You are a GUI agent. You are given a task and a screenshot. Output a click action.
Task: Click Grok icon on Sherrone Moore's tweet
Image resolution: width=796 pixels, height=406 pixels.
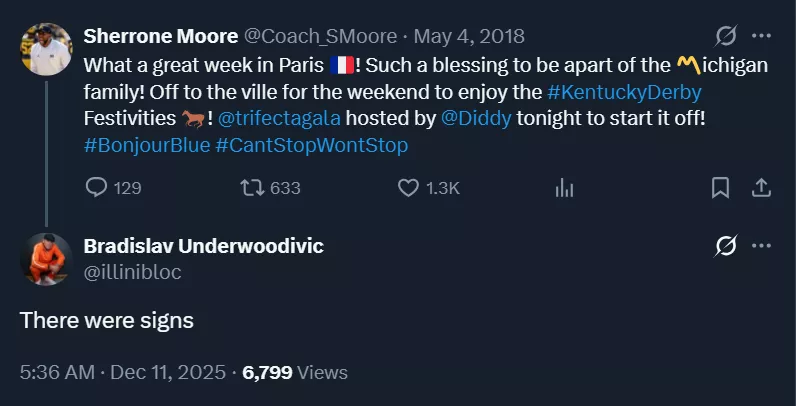726,37
